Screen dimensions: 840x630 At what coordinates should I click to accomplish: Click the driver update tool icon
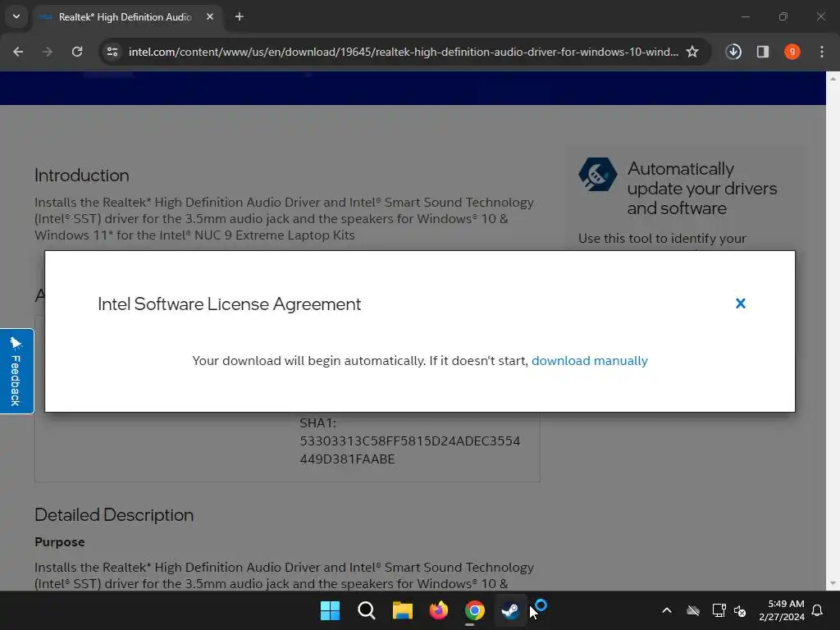(598, 174)
